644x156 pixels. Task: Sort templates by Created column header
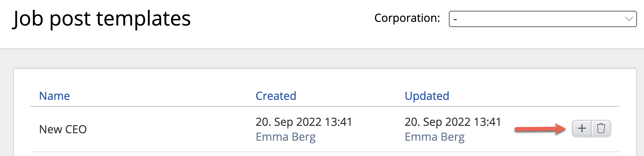(x=275, y=96)
